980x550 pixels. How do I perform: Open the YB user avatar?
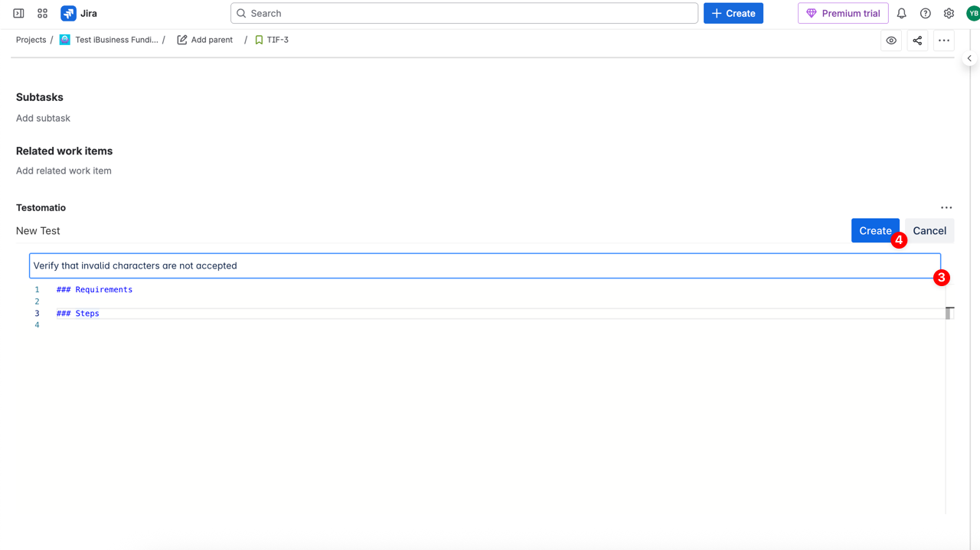[x=972, y=13]
